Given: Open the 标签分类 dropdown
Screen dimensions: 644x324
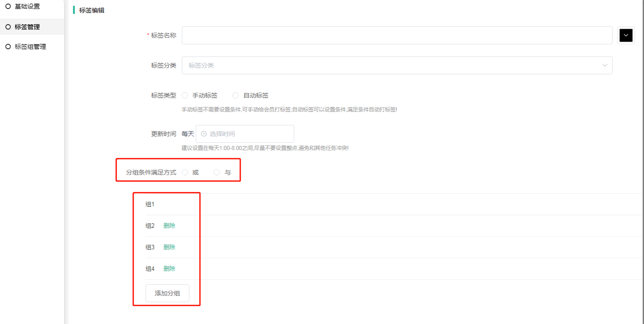Looking at the screenshot, I should pos(396,65).
